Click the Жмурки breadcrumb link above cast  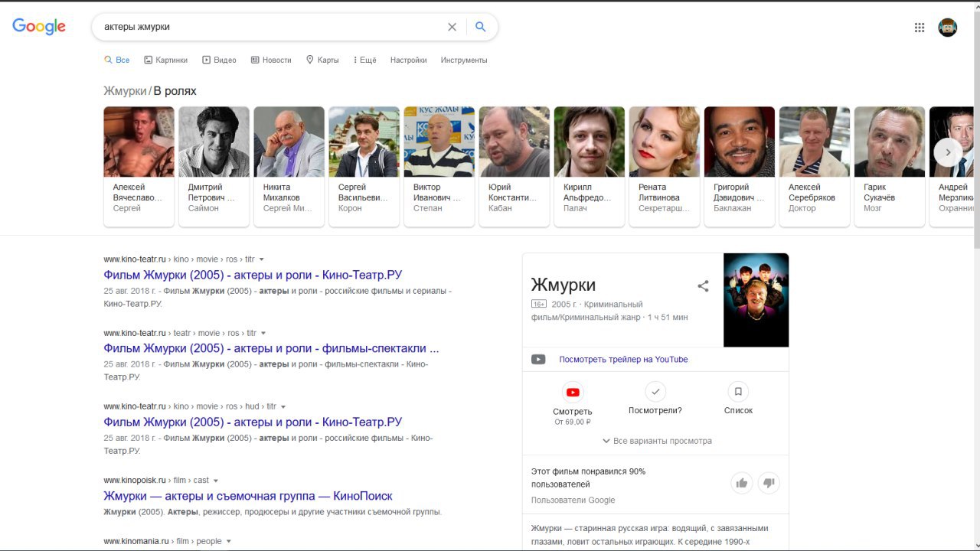[x=125, y=91]
